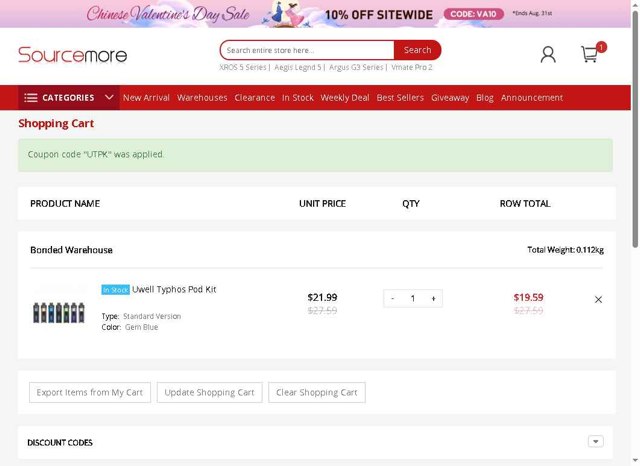Open the Weekly Deal menu item
640x466 pixels.
coord(345,98)
